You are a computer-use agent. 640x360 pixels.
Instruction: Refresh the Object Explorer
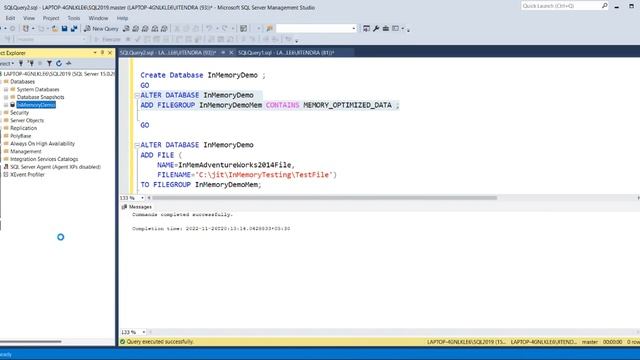59,63
